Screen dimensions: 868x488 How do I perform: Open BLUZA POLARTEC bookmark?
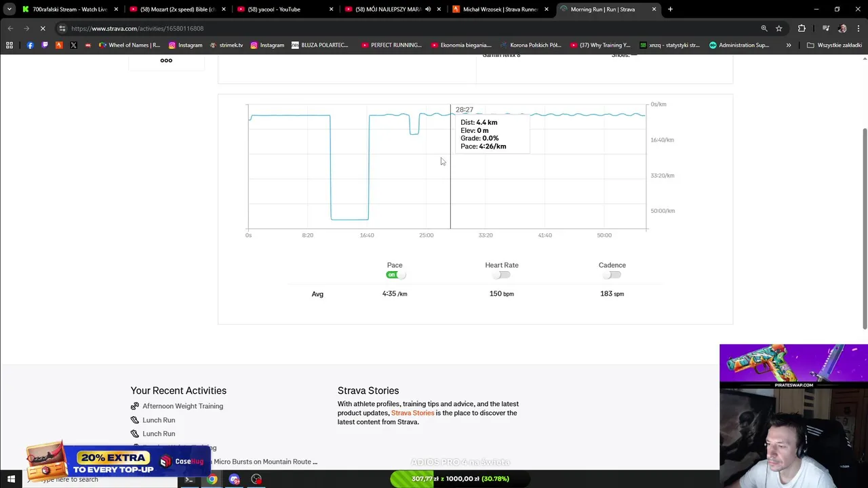(319, 45)
